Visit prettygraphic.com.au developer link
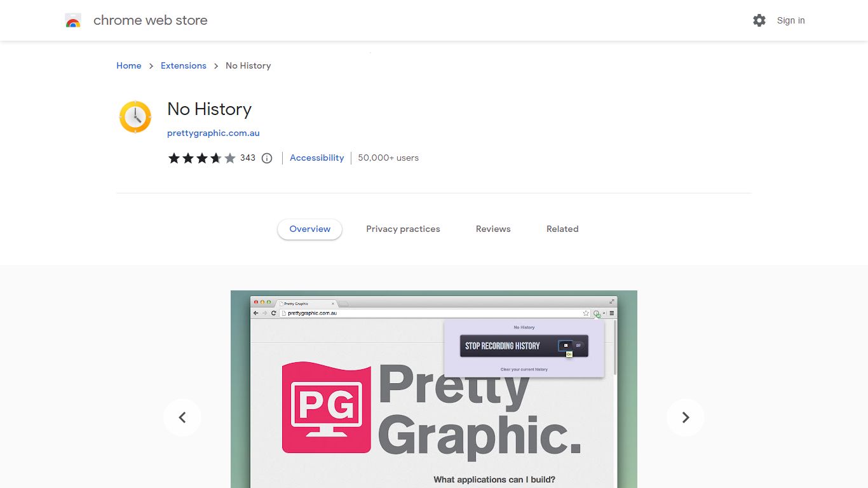The width and height of the screenshot is (868, 488). coord(214,133)
